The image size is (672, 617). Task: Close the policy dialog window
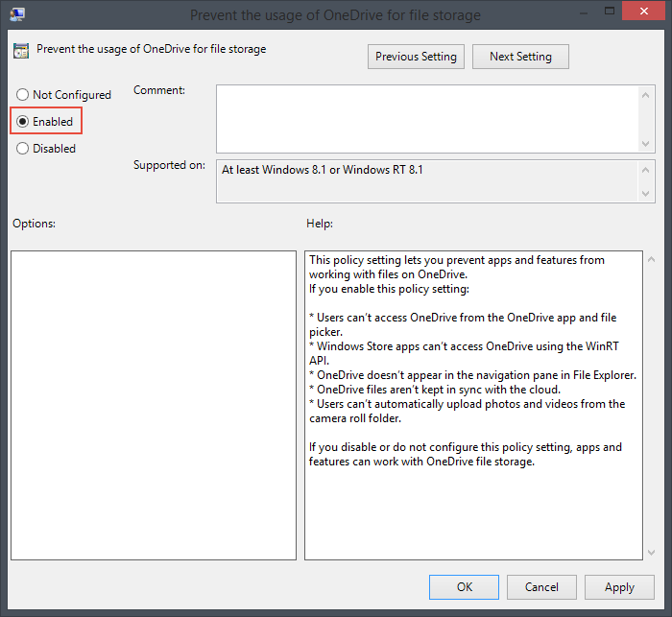coord(643,11)
